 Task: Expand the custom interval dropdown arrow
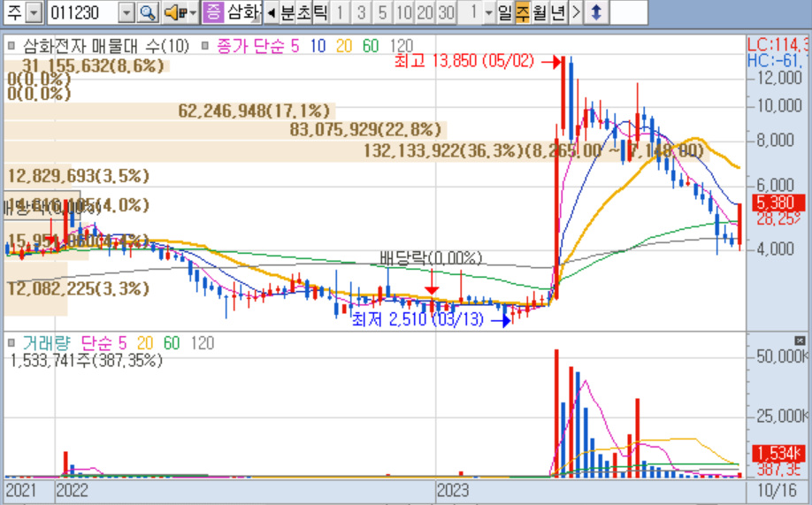(x=488, y=13)
